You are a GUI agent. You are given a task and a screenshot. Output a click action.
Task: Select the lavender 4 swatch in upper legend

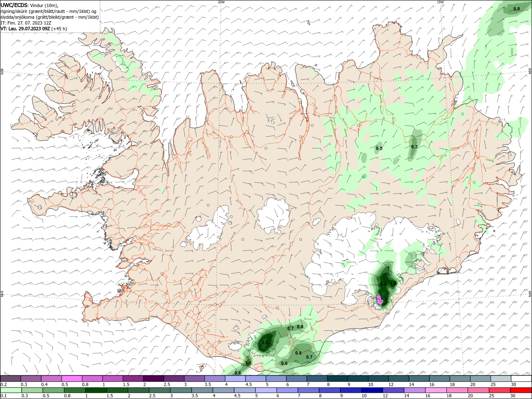[235, 378]
